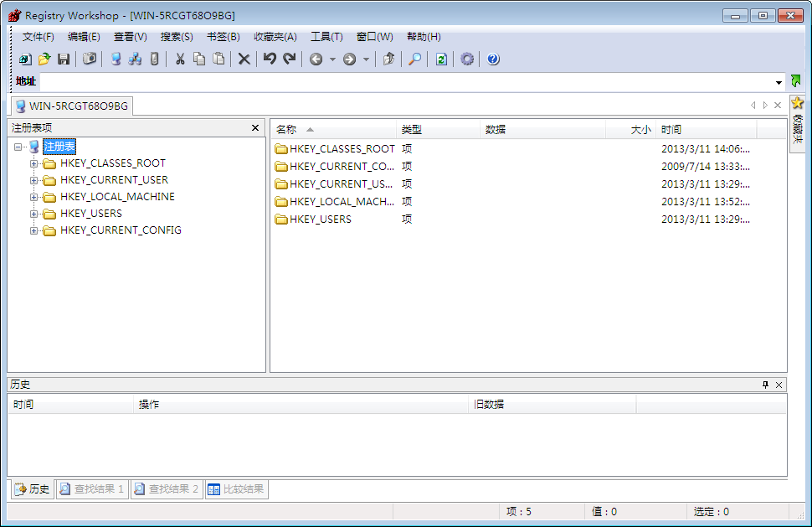Click the blue help question icon

[x=493, y=59]
